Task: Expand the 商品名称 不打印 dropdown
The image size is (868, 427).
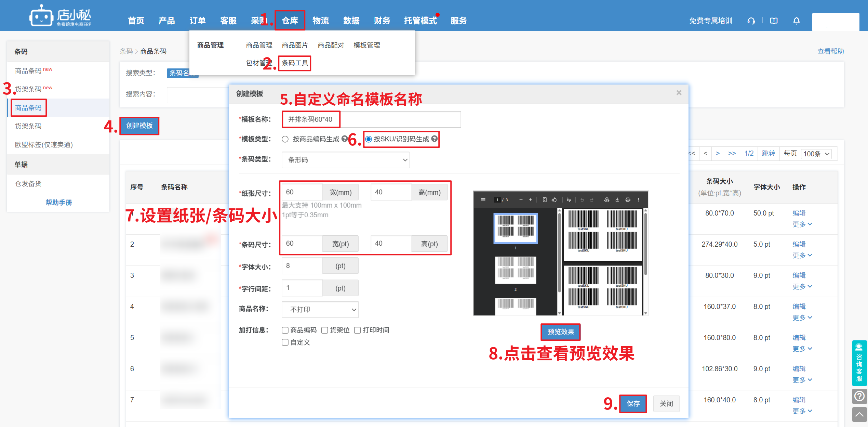Action: pyautogui.click(x=320, y=310)
